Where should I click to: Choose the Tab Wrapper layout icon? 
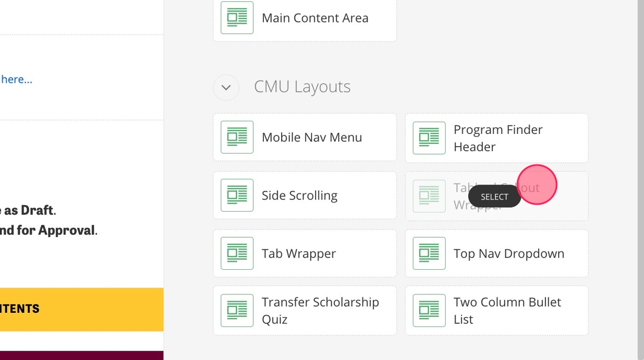pyautogui.click(x=237, y=254)
